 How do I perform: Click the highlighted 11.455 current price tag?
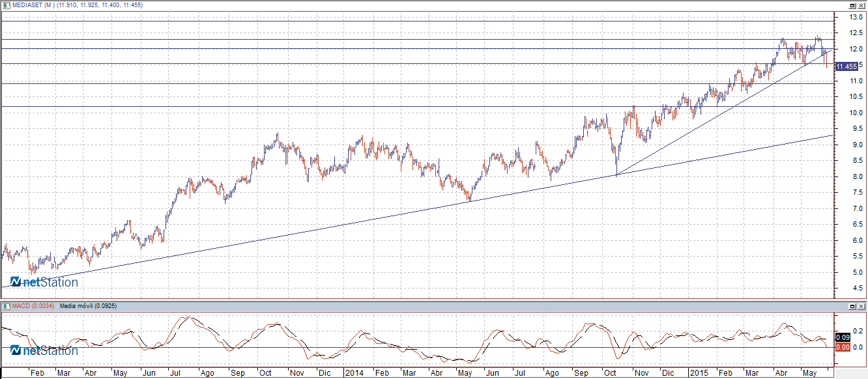pos(846,66)
